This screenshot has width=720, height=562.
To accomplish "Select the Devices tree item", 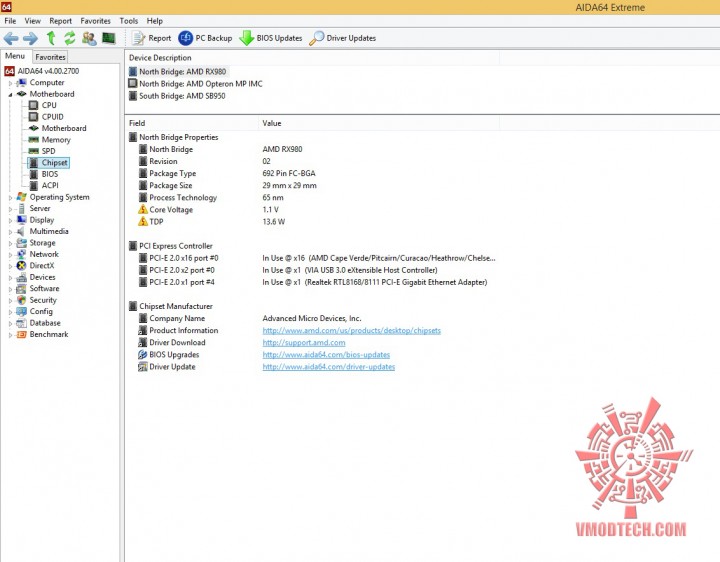I will pos(42,277).
